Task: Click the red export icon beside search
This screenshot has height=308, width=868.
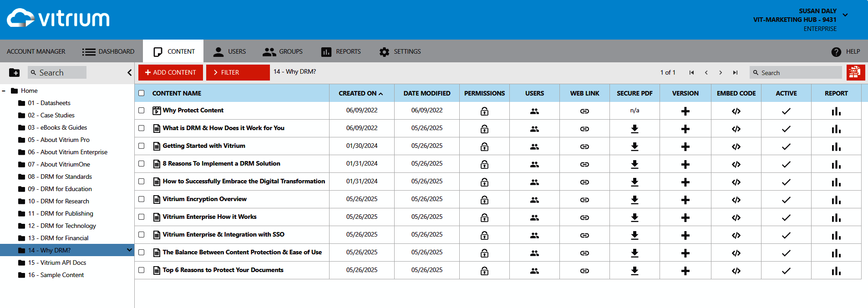Action: [855, 72]
